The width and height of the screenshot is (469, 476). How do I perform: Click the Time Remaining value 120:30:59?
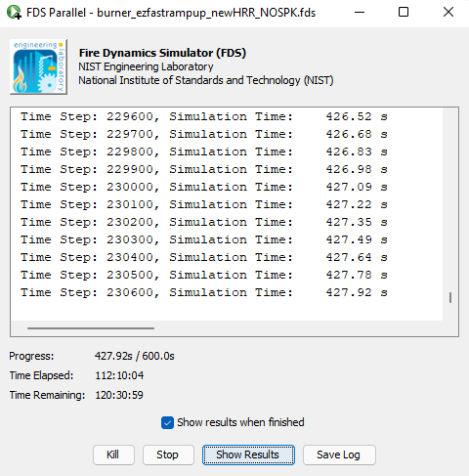[119, 395]
